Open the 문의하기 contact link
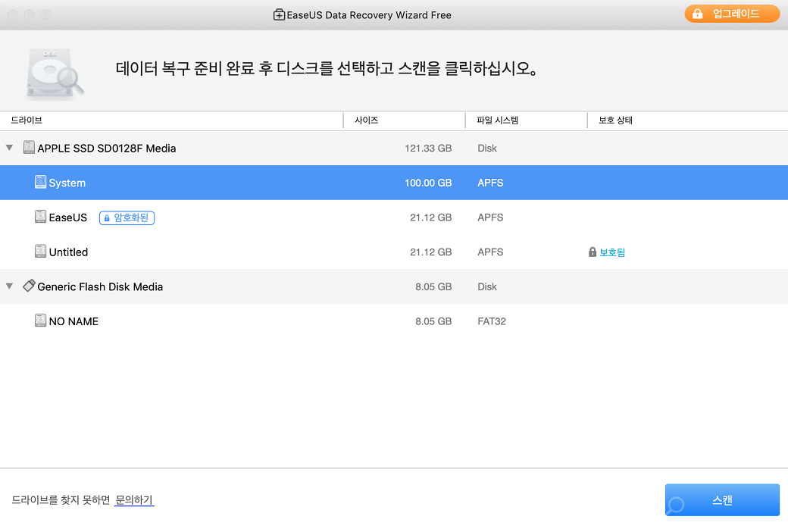The height and width of the screenshot is (532, 788). (134, 500)
